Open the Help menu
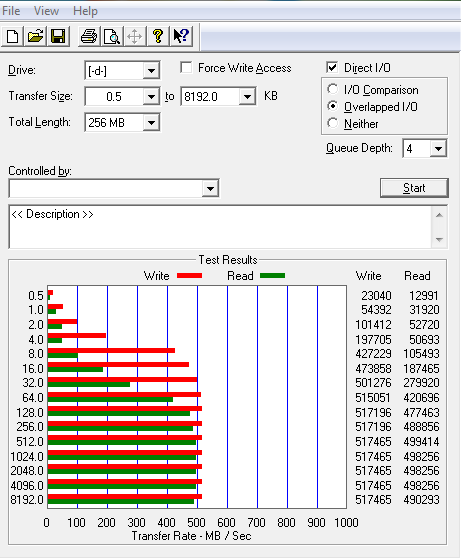Viewport: 461px width, 558px height. click(85, 11)
